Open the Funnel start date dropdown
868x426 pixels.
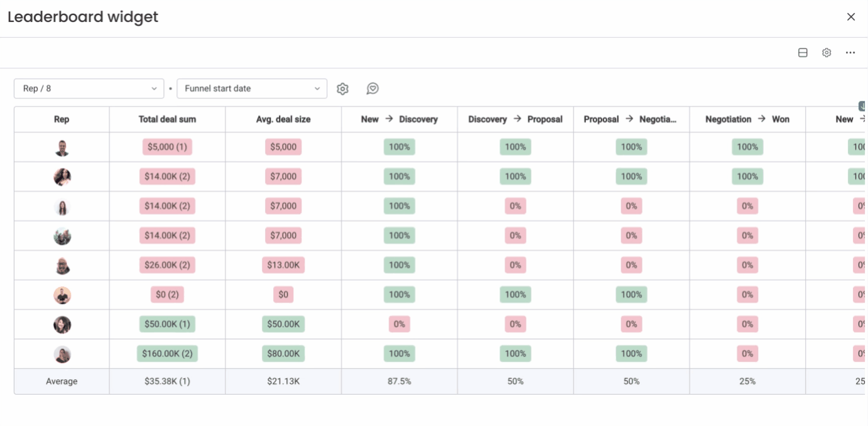[252, 89]
